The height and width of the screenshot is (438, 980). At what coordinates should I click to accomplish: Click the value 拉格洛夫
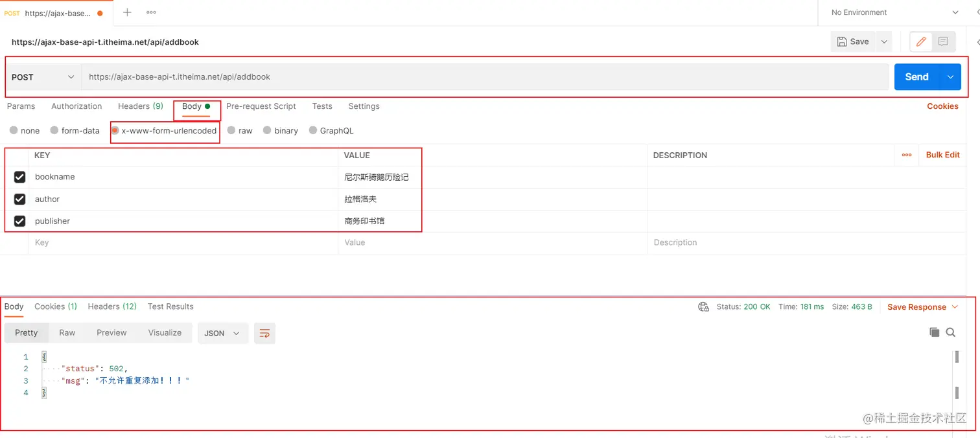coord(360,199)
